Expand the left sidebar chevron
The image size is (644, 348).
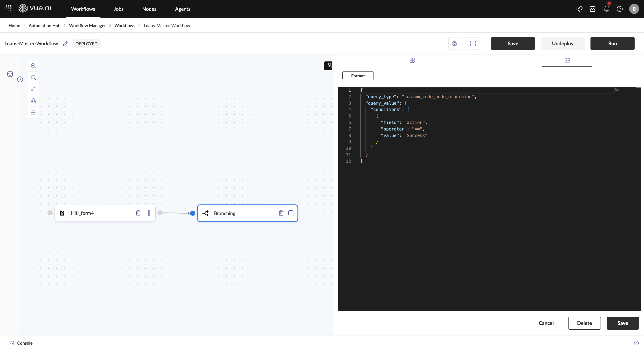point(20,80)
